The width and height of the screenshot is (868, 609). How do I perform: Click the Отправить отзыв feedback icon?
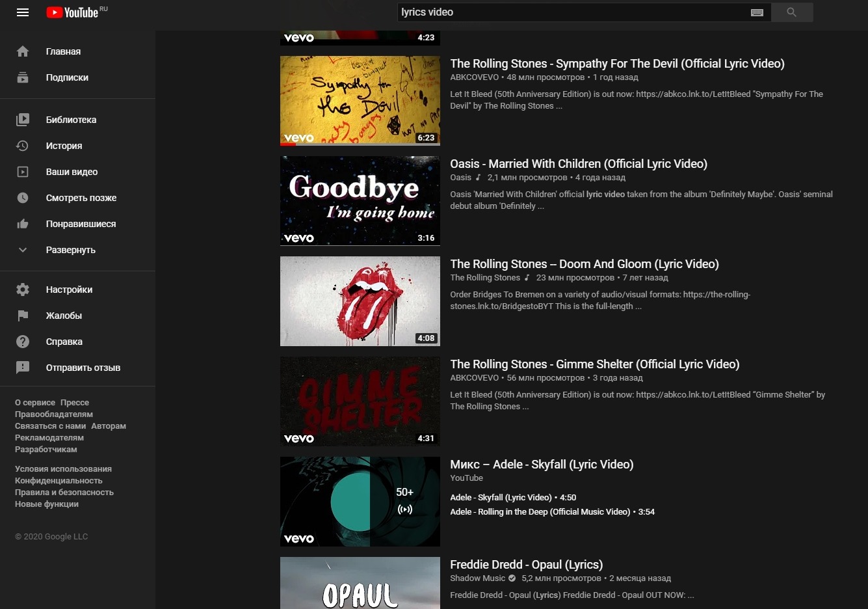(23, 368)
